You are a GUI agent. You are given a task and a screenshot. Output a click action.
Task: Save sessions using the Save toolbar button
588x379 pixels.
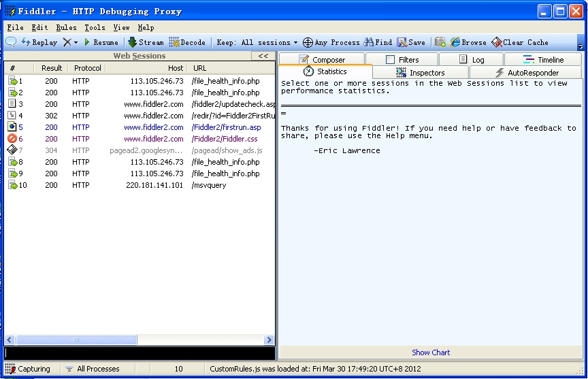(411, 42)
